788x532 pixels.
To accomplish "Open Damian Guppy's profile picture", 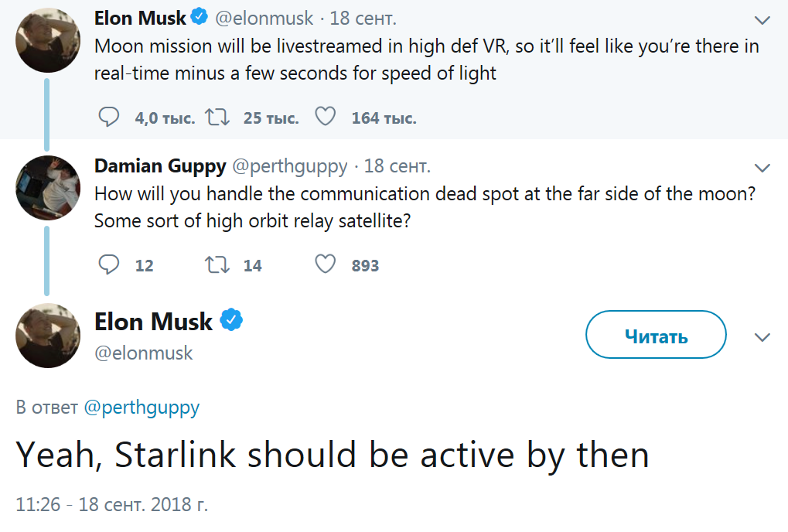I will click(48, 187).
